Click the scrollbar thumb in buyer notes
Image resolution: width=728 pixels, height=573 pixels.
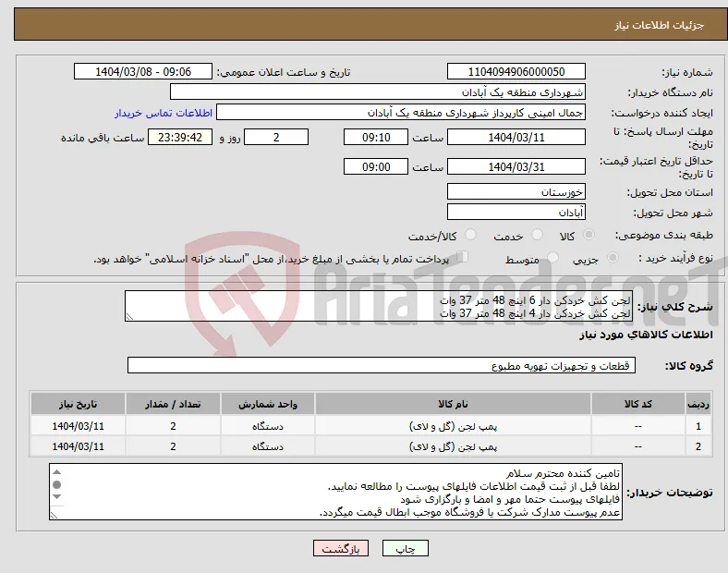pos(56,485)
